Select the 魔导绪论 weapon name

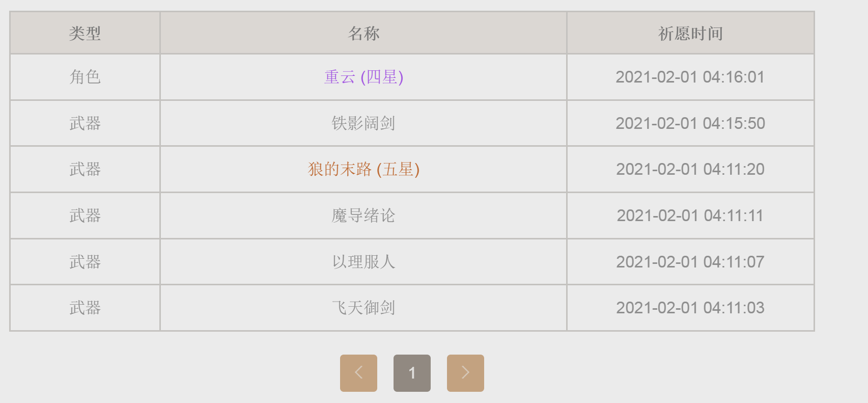pyautogui.click(x=363, y=216)
